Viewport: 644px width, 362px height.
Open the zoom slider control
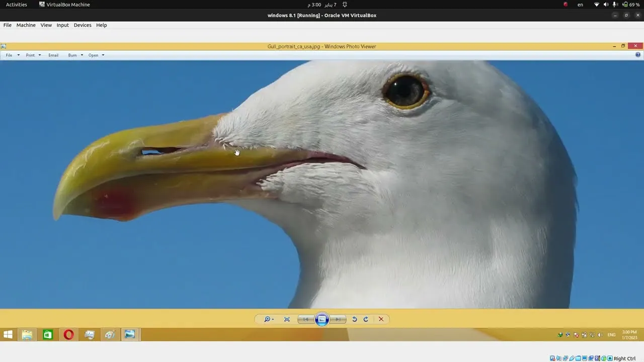[x=268, y=319]
